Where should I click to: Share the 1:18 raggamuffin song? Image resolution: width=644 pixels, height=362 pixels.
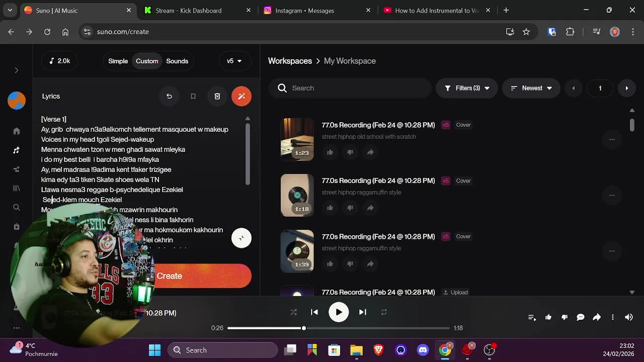click(x=370, y=208)
